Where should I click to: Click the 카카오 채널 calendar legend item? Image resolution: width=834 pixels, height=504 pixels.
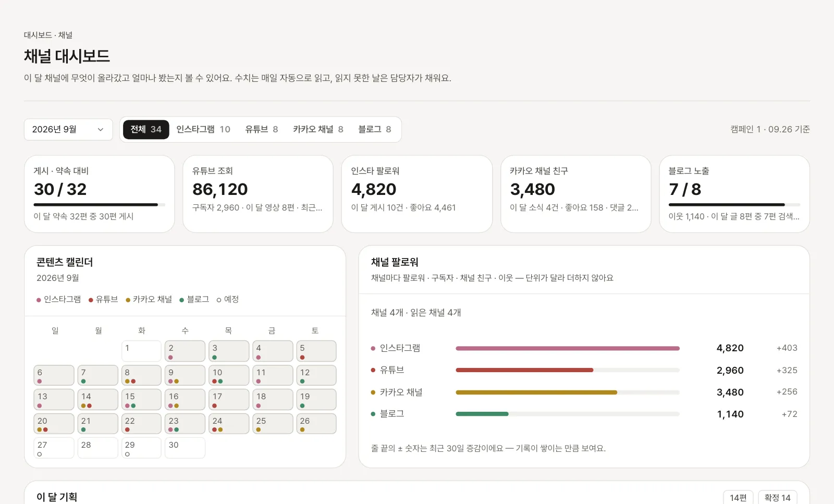pyautogui.click(x=149, y=299)
